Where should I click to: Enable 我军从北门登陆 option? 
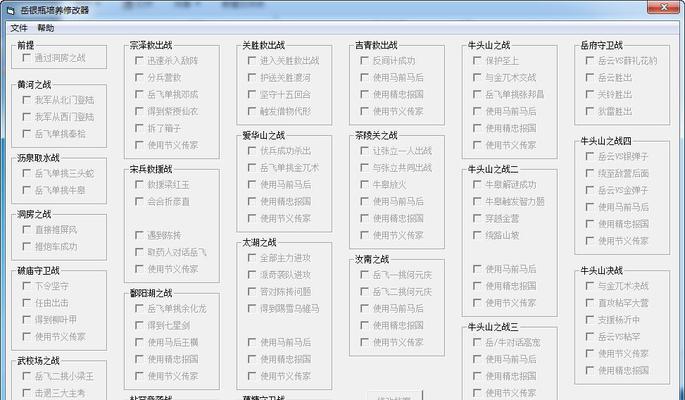[26, 100]
